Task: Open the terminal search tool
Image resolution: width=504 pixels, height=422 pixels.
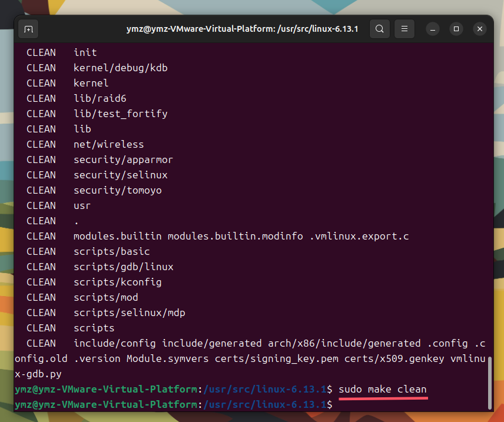Action: 380,29
